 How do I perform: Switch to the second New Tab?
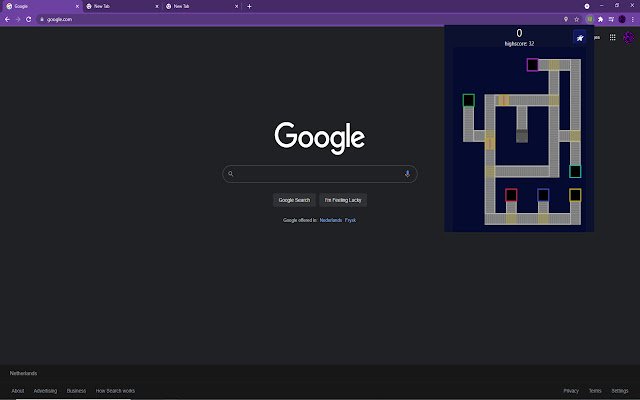pos(201,7)
